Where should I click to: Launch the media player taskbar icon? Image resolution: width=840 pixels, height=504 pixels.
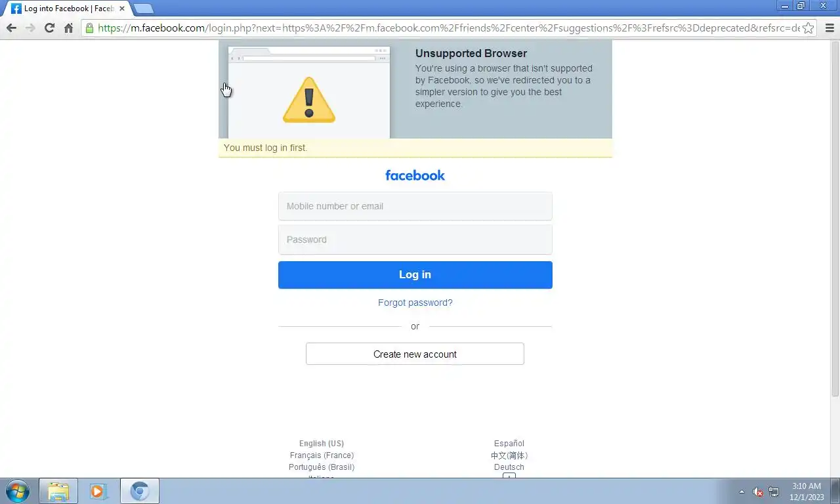tap(98, 491)
